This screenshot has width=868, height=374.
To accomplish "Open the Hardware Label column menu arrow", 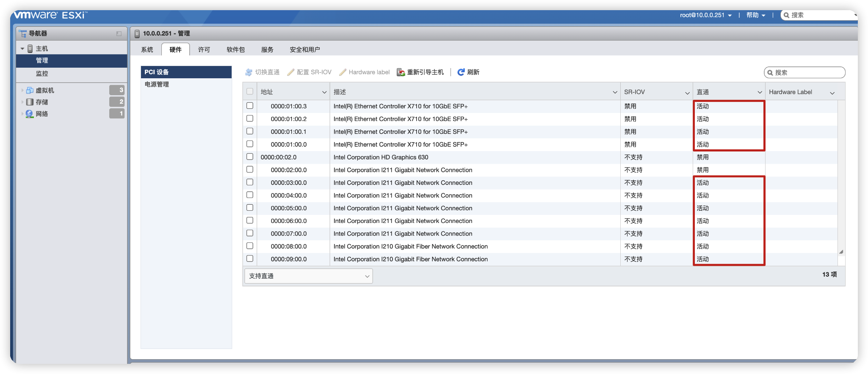I will point(832,93).
